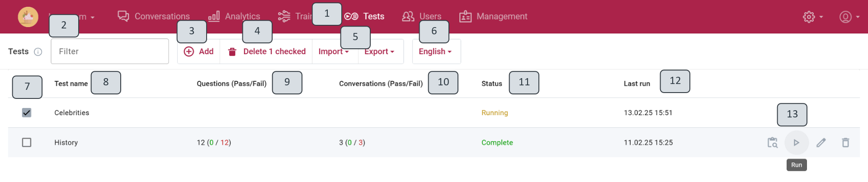Click the Conversations chat bubble icon
The width and height of the screenshot is (868, 182).
pos(123,16)
